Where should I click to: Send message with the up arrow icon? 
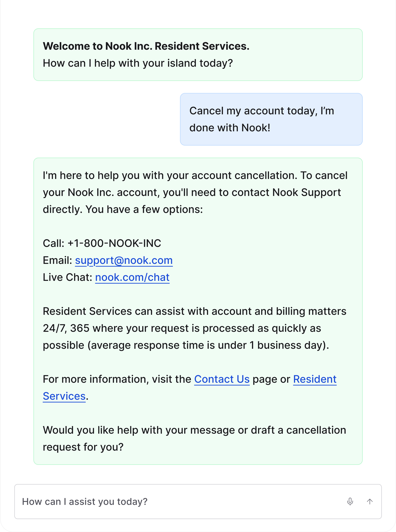(x=370, y=501)
